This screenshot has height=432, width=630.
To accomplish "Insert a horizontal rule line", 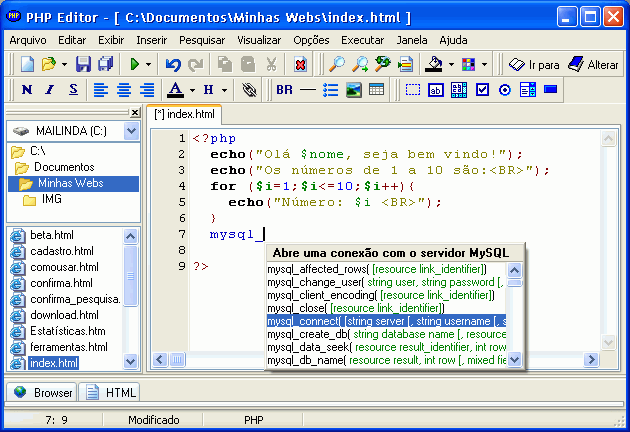I will 308,89.
